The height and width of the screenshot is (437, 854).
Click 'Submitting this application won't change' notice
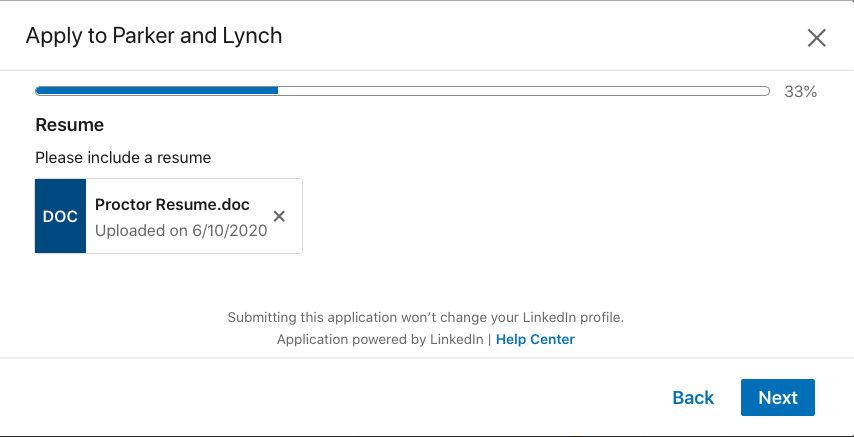tap(425, 317)
